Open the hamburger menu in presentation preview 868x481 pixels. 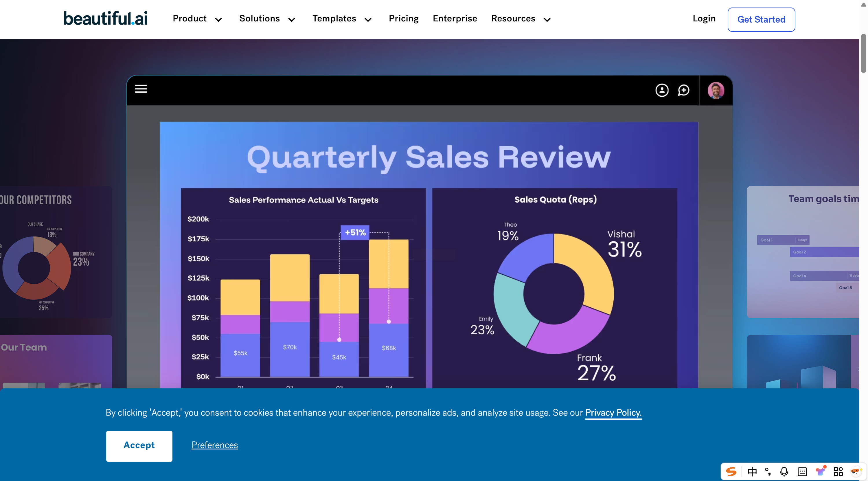pos(141,89)
